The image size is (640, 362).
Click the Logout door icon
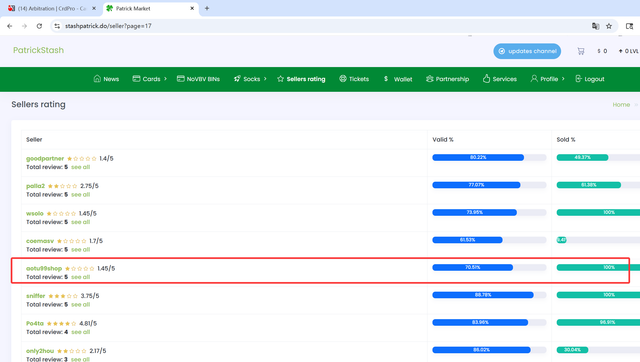(578, 78)
